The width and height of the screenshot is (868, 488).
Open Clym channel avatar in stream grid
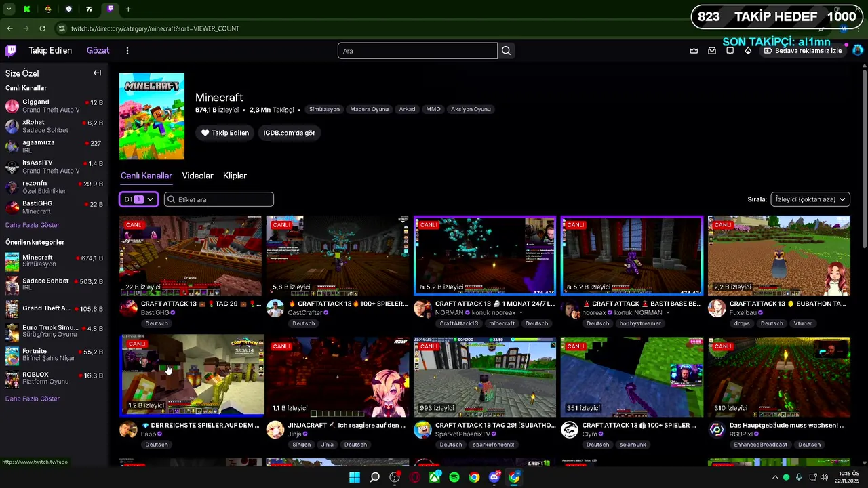[x=570, y=430]
